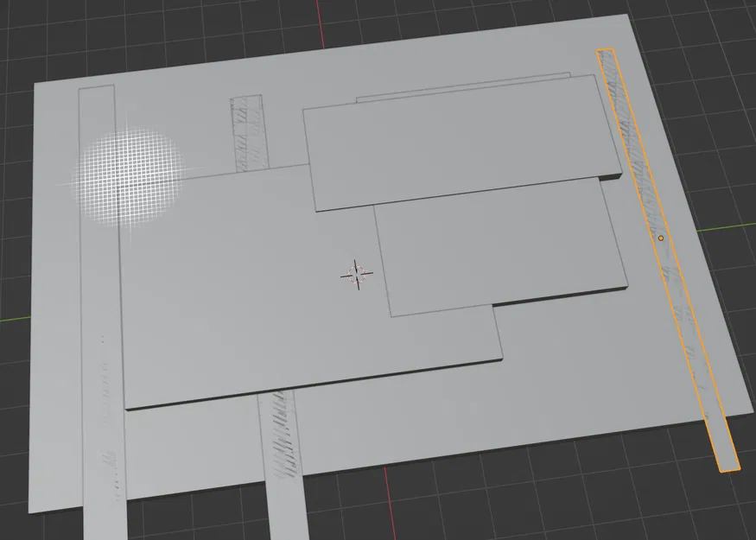This screenshot has height=540, width=756.
Task: Click the orange origin dot of selected strip
Action: point(661,238)
